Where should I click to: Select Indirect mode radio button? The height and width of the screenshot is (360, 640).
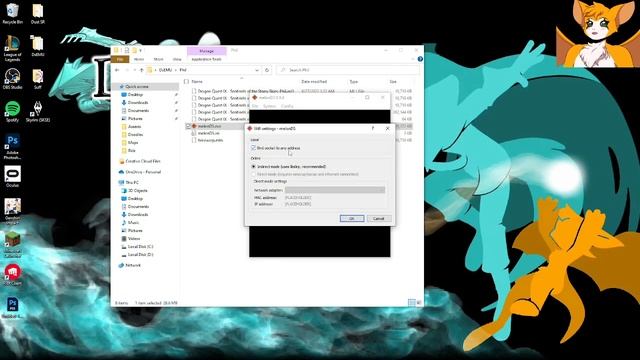[x=253, y=167]
